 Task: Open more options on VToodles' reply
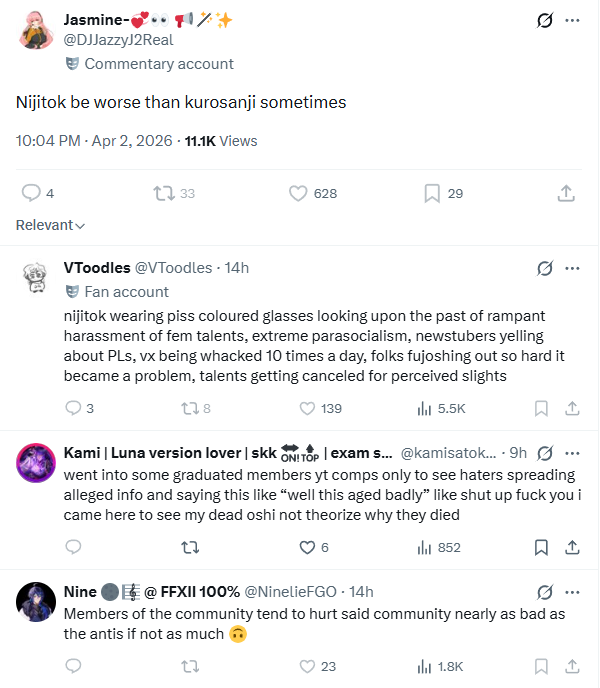pyautogui.click(x=573, y=268)
